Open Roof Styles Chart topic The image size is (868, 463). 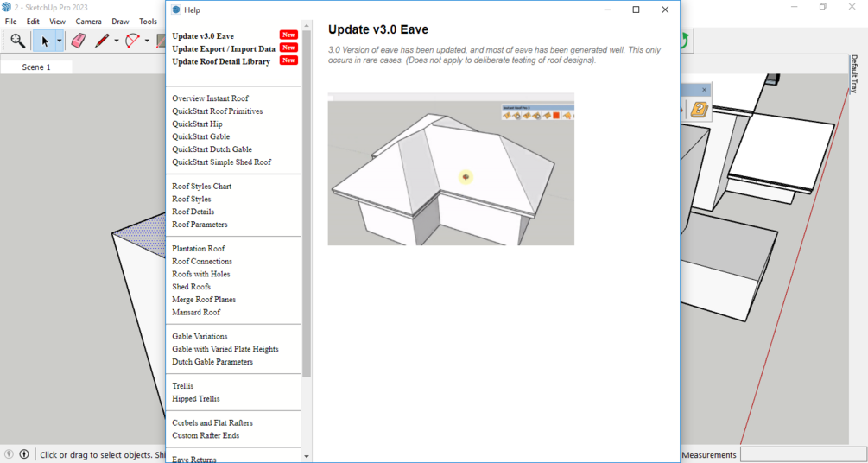[201, 187]
